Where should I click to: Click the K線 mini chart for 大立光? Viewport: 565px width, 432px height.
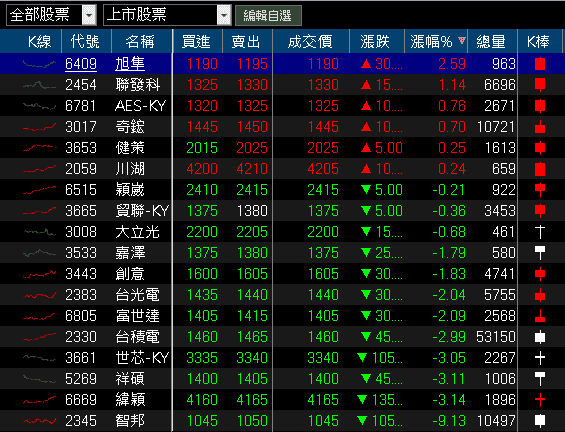(39, 232)
